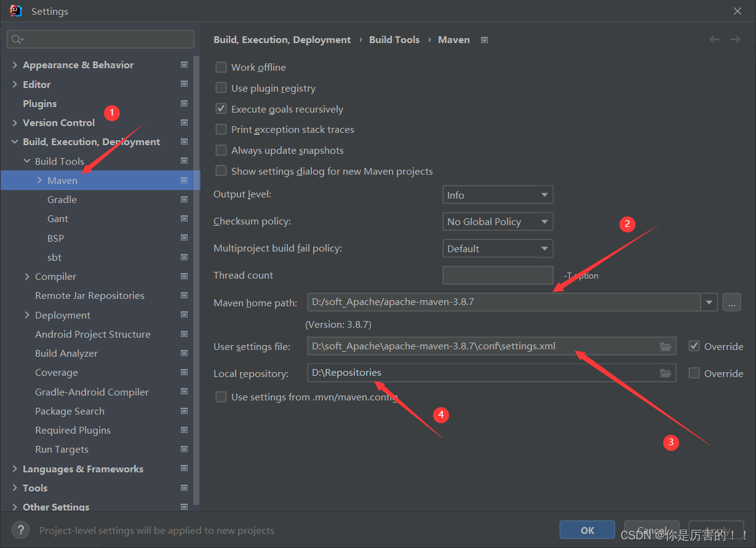Navigate forward with the right arrow icon
The height and width of the screenshot is (548, 756).
pyautogui.click(x=735, y=39)
